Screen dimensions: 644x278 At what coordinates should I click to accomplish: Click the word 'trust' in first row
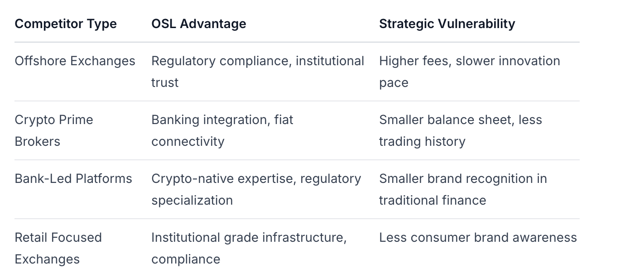coord(165,83)
